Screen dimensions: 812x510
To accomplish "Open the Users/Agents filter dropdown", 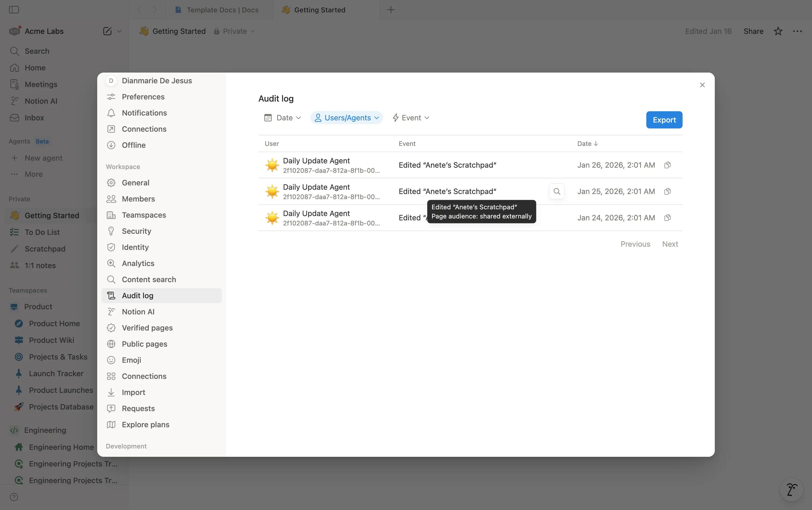I will pos(346,117).
